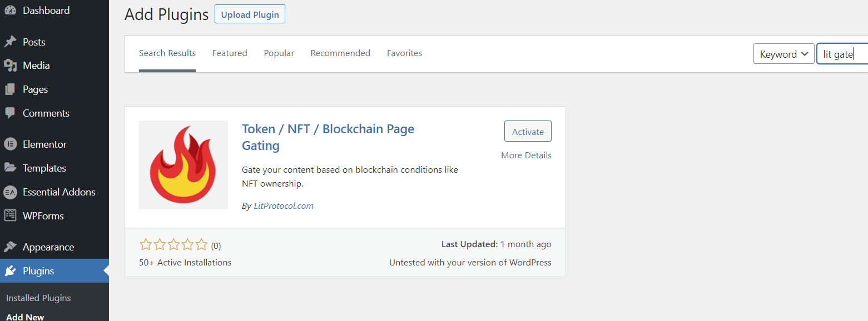Click the plugin search field containing 'lit gate'
868x321 pixels.
842,54
